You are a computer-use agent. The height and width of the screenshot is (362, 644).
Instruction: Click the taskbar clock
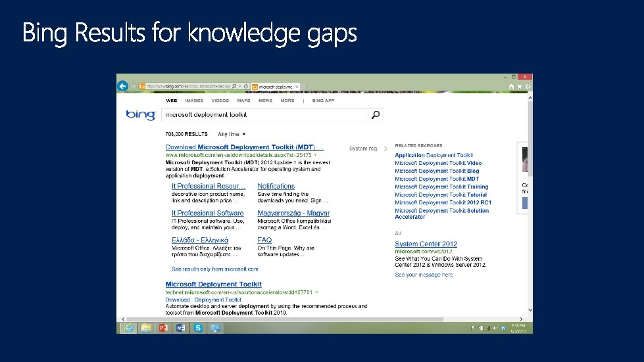(518, 328)
